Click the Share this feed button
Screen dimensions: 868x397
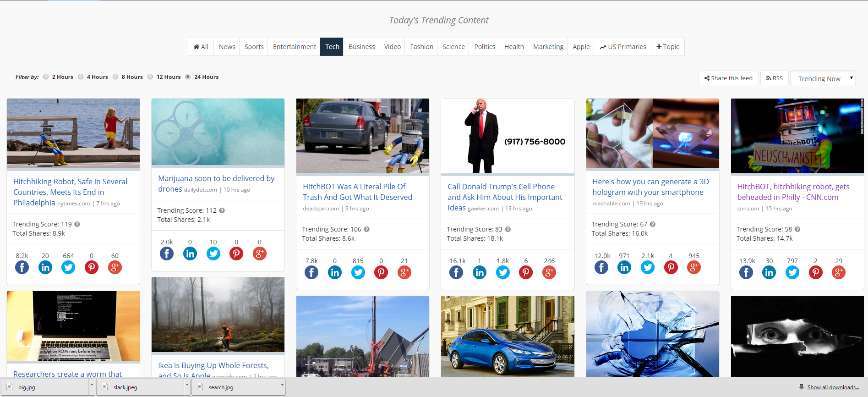click(728, 78)
